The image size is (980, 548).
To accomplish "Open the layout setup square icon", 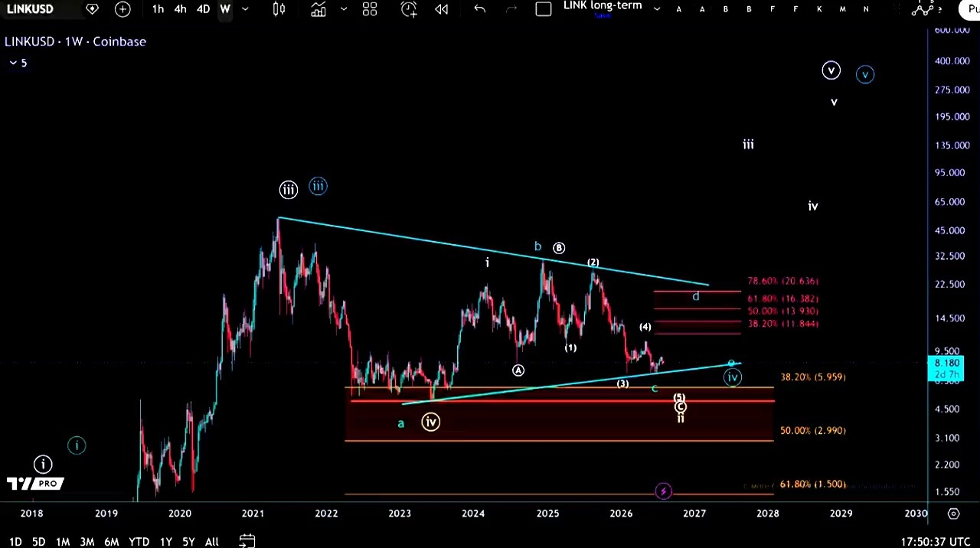I will pos(544,9).
